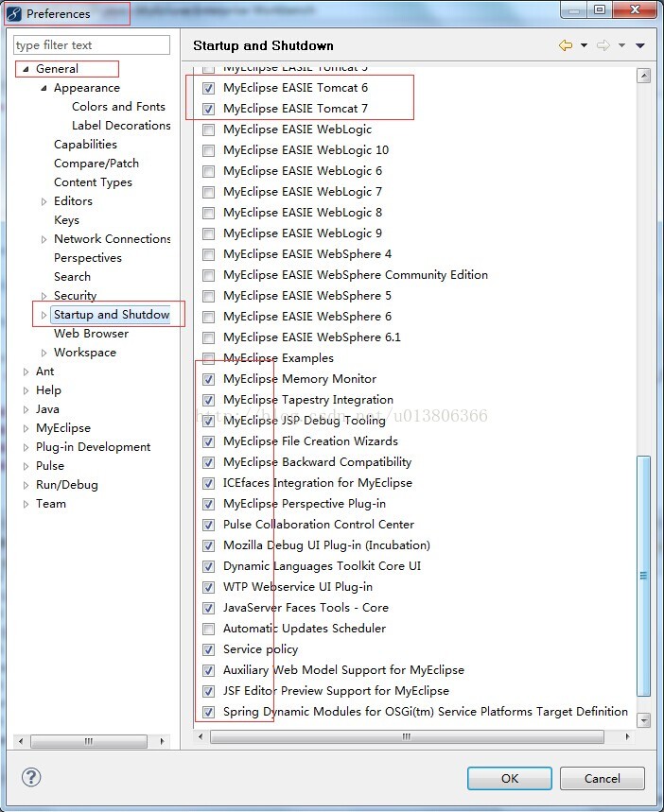Select the Help preferences category
Screen dimensions: 664x812
pyautogui.click(x=48, y=390)
